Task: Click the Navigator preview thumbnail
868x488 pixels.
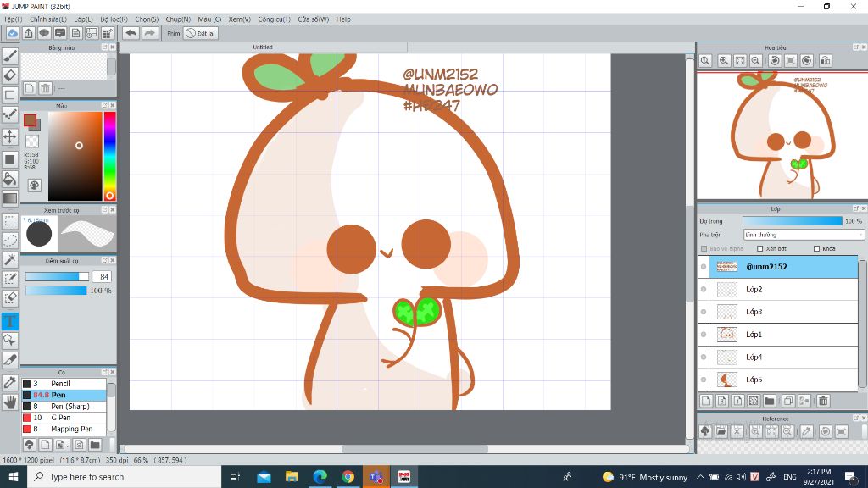Action: coord(782,136)
